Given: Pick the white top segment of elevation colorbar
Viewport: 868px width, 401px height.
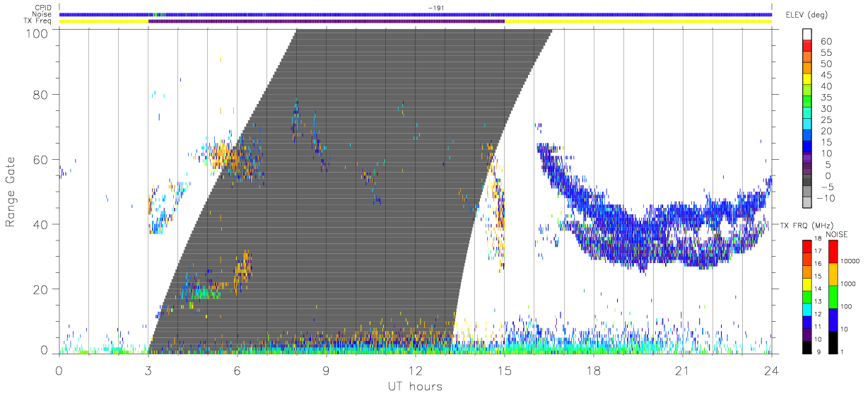Looking at the screenshot, I should pos(807,35).
